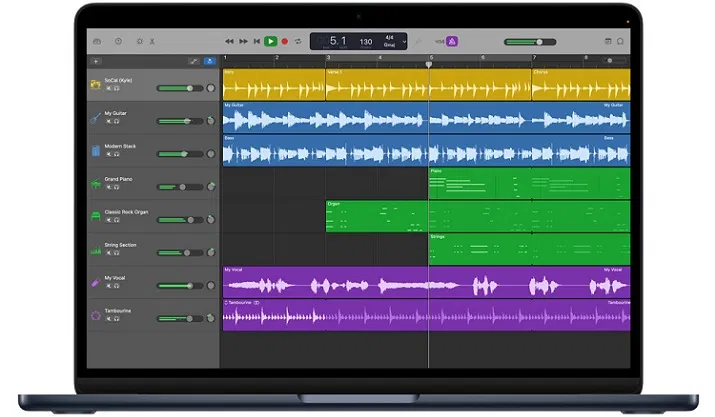This screenshot has height=417, width=715.
Task: Toggle the Count-in 1234 button
Action: click(439, 42)
